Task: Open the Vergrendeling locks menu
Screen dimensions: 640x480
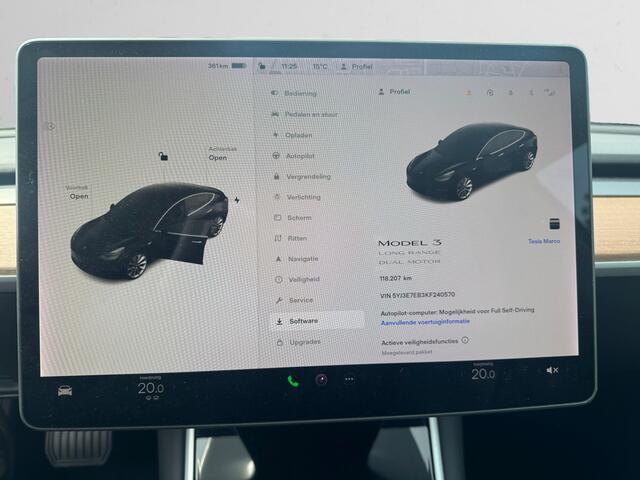Action: click(302, 176)
